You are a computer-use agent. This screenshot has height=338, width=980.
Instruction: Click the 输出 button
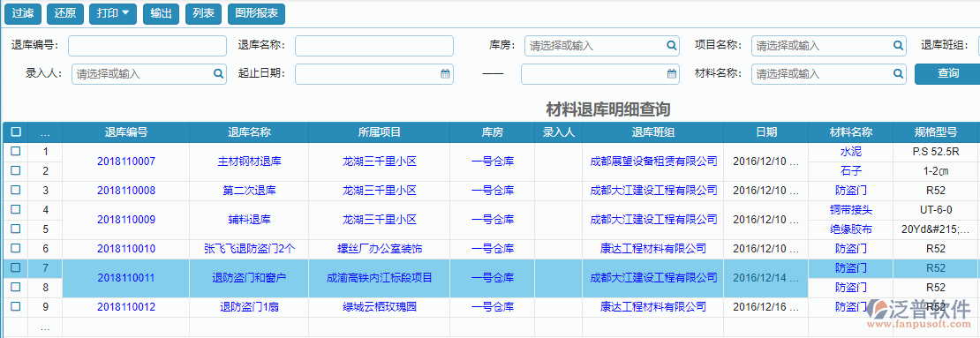[x=162, y=13]
